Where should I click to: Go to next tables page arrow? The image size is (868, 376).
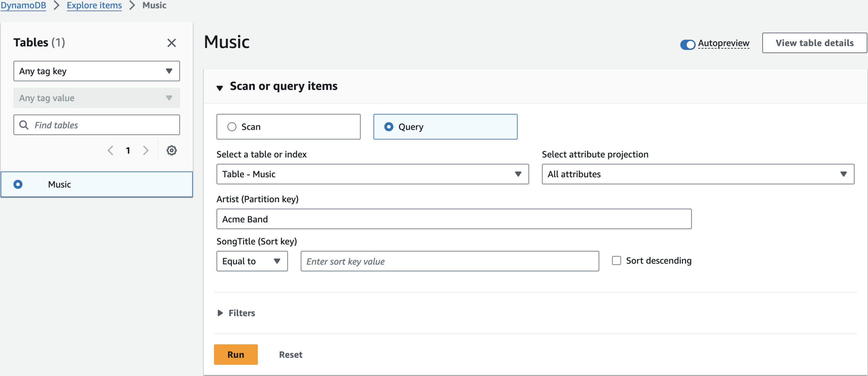pyautogui.click(x=146, y=151)
